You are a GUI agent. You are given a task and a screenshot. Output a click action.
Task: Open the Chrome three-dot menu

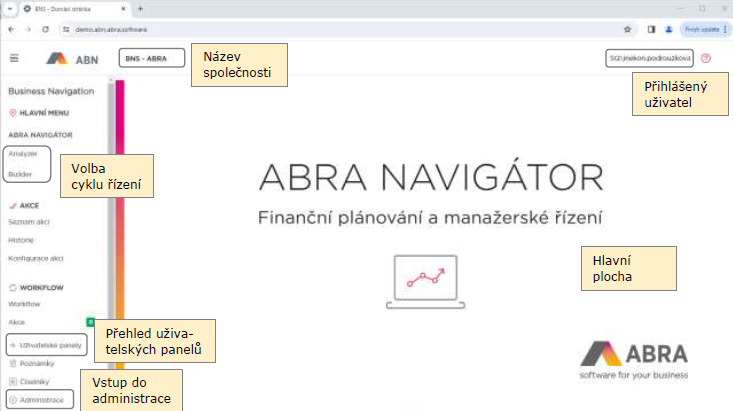(x=725, y=29)
